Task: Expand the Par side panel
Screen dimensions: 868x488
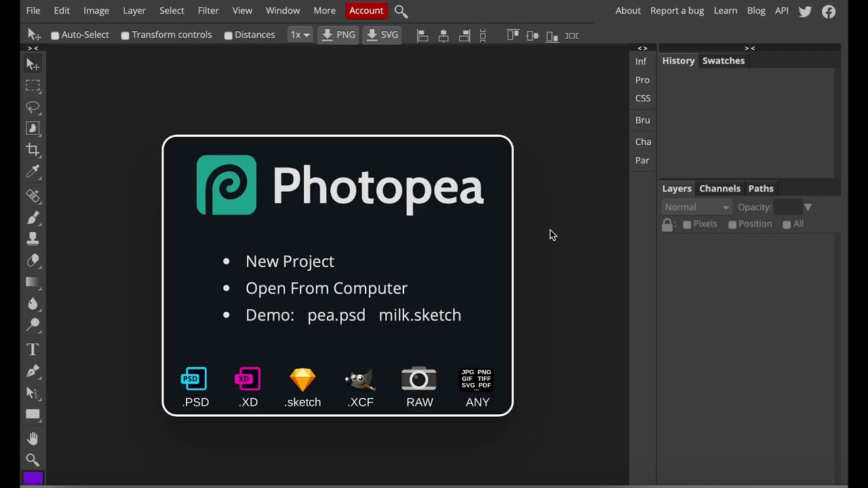Action: 642,161
